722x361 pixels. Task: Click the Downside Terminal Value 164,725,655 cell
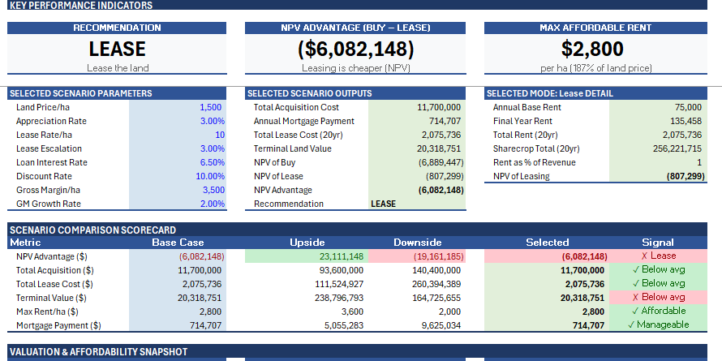tap(417, 298)
